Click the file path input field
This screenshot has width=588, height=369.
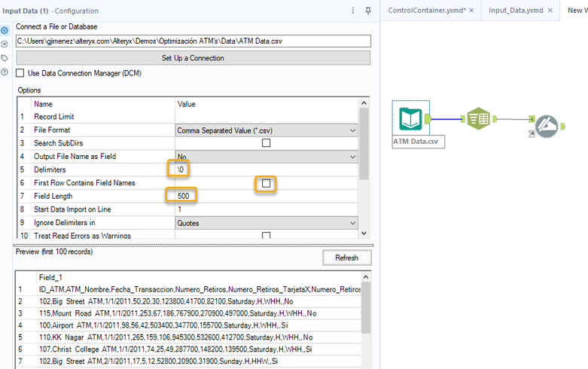(x=193, y=41)
